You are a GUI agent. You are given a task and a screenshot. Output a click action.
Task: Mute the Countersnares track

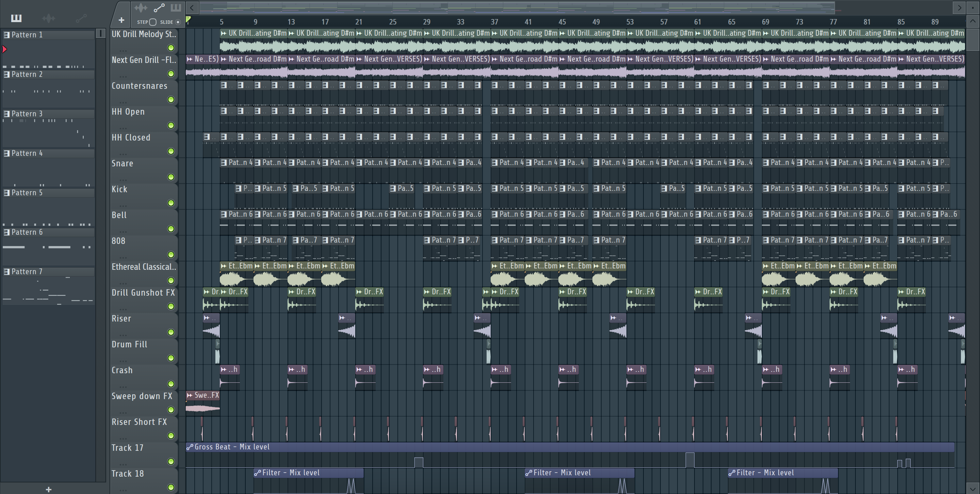click(171, 100)
